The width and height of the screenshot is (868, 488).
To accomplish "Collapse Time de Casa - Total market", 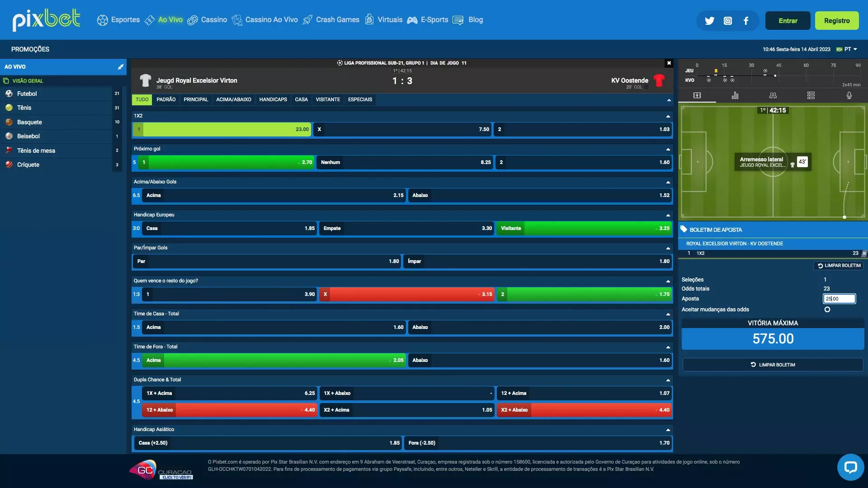I will coord(668,314).
